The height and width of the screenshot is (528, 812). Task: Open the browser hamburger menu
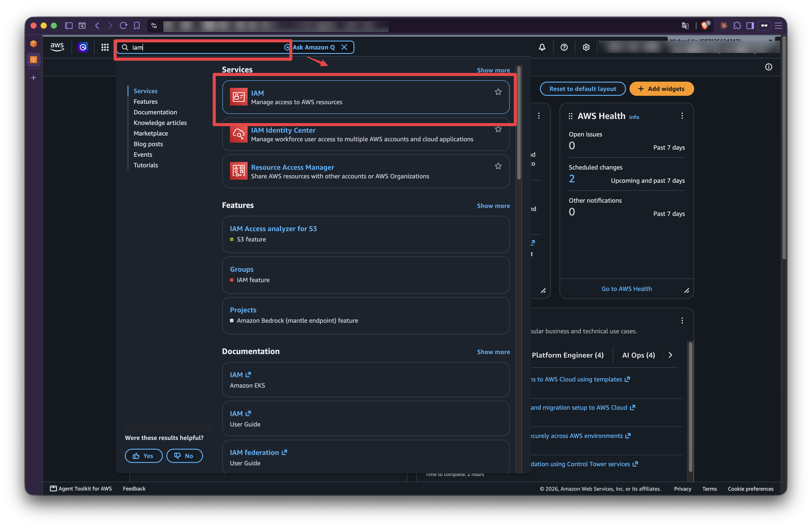pos(778,26)
